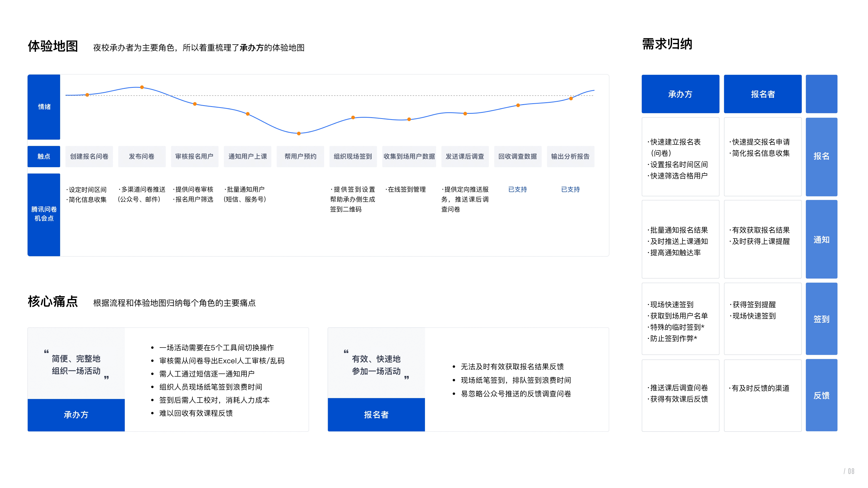Click the lowest orange point on emotion curve
This screenshot has height=488, width=868.
tap(299, 133)
